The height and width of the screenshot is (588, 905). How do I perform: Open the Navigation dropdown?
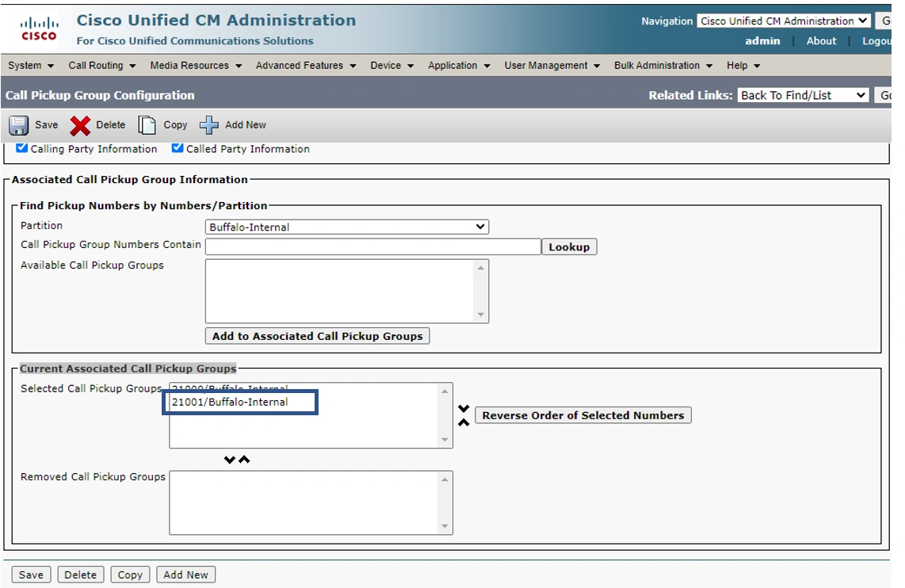(783, 21)
